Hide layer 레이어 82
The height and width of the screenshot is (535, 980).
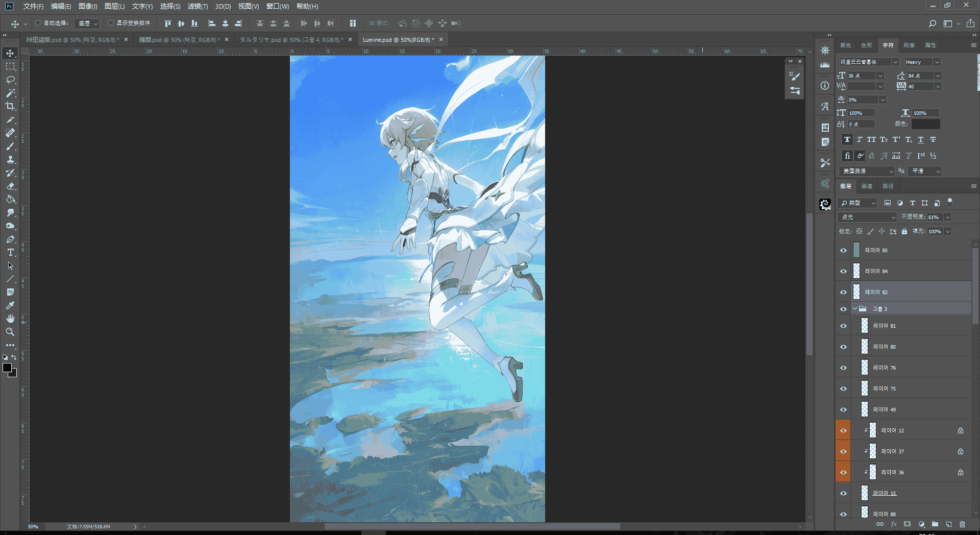[843, 293]
